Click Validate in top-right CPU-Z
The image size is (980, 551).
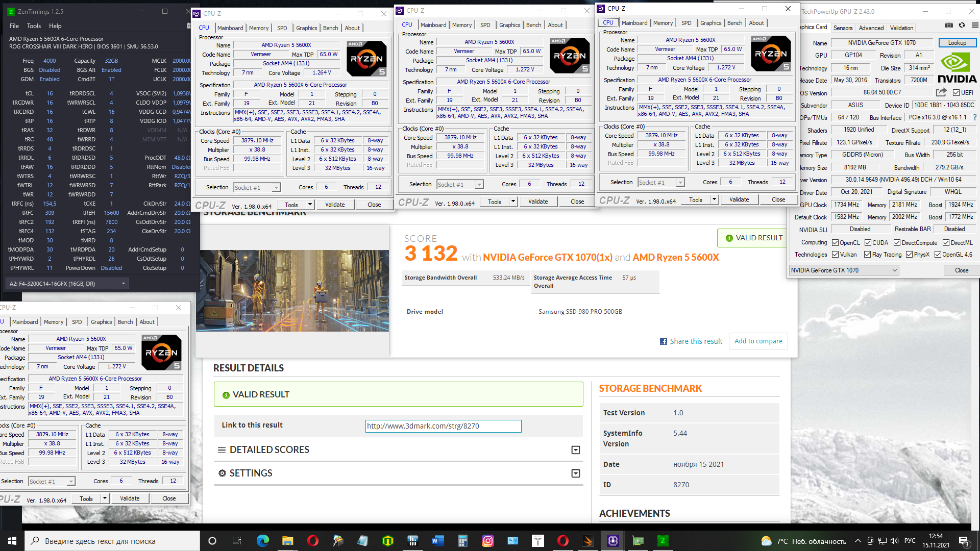[x=739, y=199]
